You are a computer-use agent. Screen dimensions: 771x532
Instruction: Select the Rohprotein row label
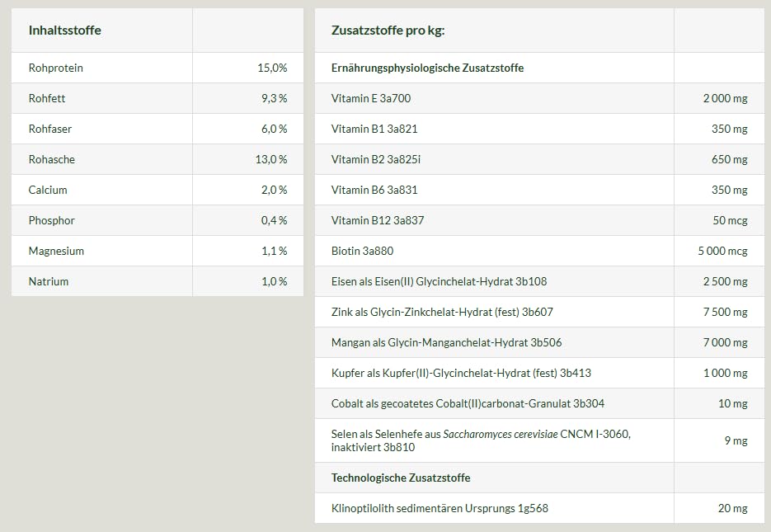point(56,68)
